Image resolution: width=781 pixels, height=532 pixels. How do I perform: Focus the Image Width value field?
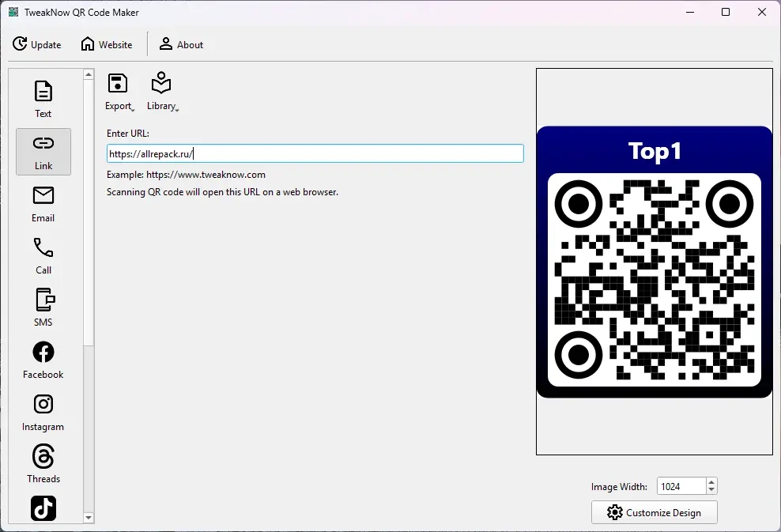coord(681,486)
